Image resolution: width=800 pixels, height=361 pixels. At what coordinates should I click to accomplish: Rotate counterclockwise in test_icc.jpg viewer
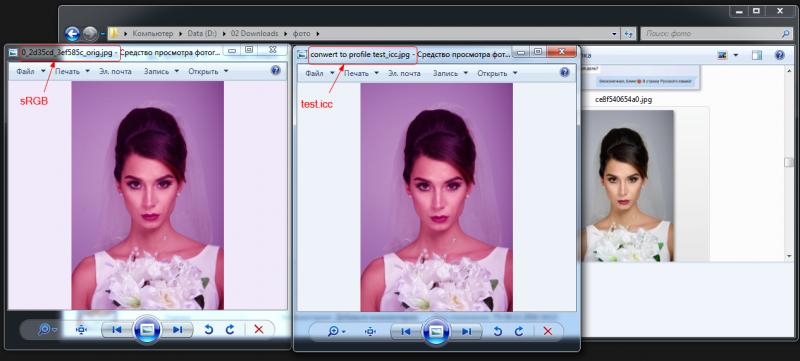tap(497, 331)
